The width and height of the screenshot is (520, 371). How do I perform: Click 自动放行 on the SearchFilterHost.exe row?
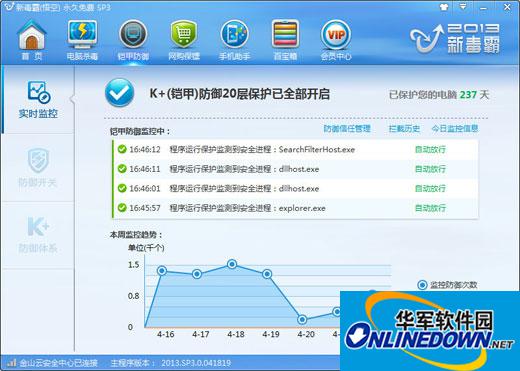point(430,149)
